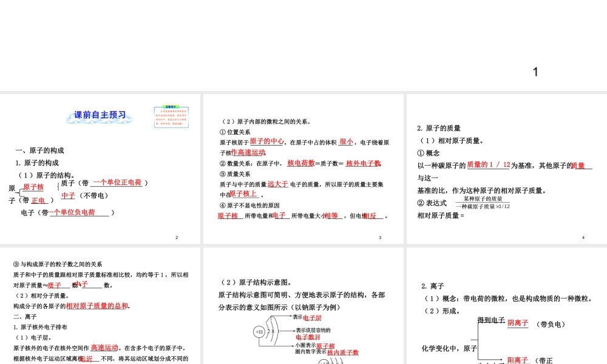The width and height of the screenshot is (607, 364).
Task: Click the heading 2. 原子的质量
Action: 439,128
